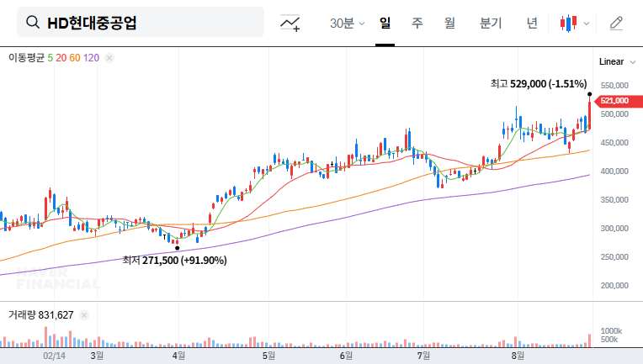Click the 02/14 date axis label

[x=54, y=356]
